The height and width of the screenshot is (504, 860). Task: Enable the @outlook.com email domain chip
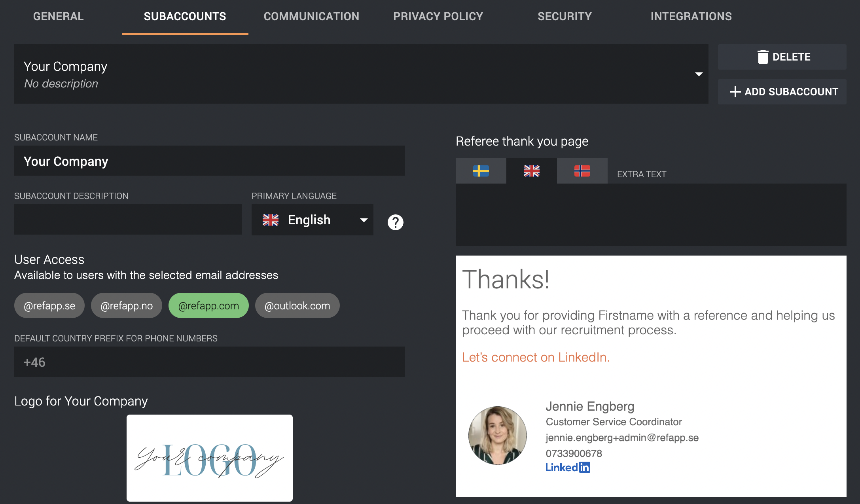[297, 305]
